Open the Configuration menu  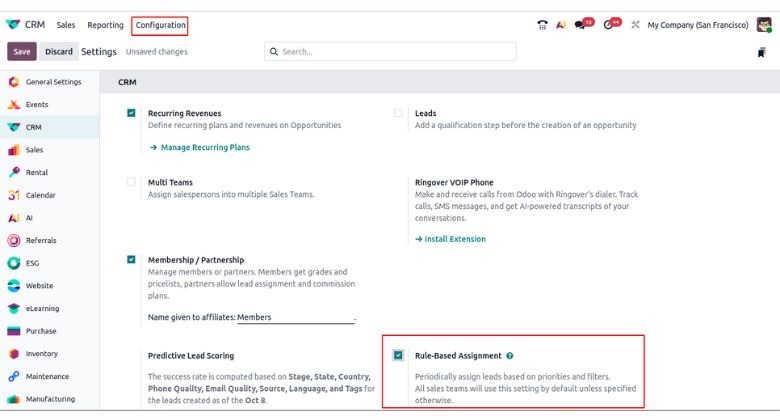pyautogui.click(x=160, y=25)
